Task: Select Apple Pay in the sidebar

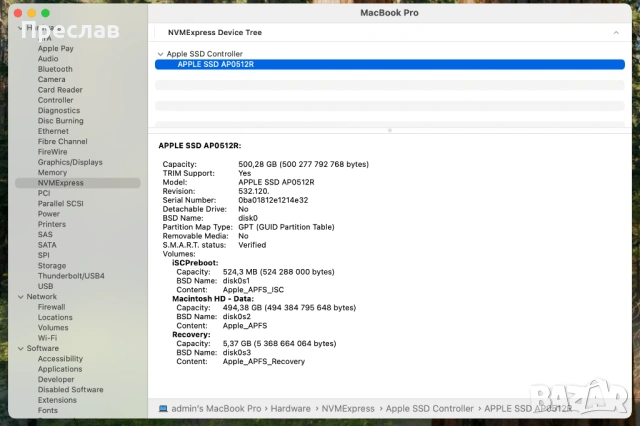Action: 56,48
